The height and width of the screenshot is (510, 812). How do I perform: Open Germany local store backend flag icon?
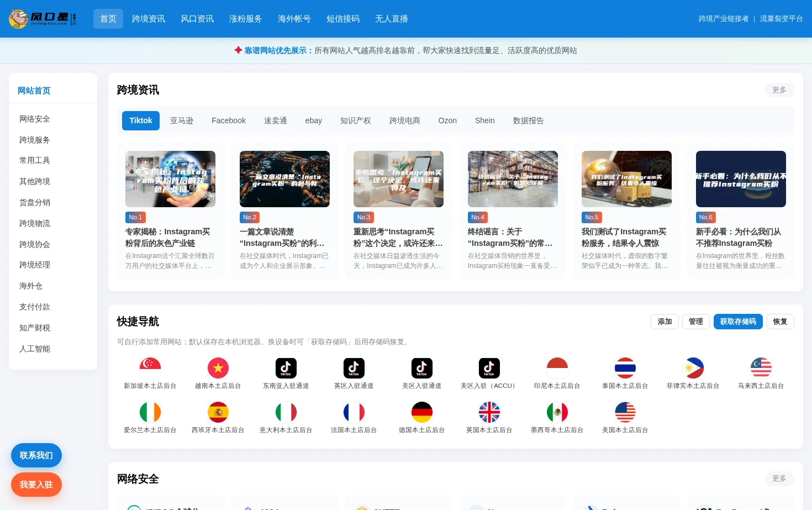pyautogui.click(x=422, y=412)
